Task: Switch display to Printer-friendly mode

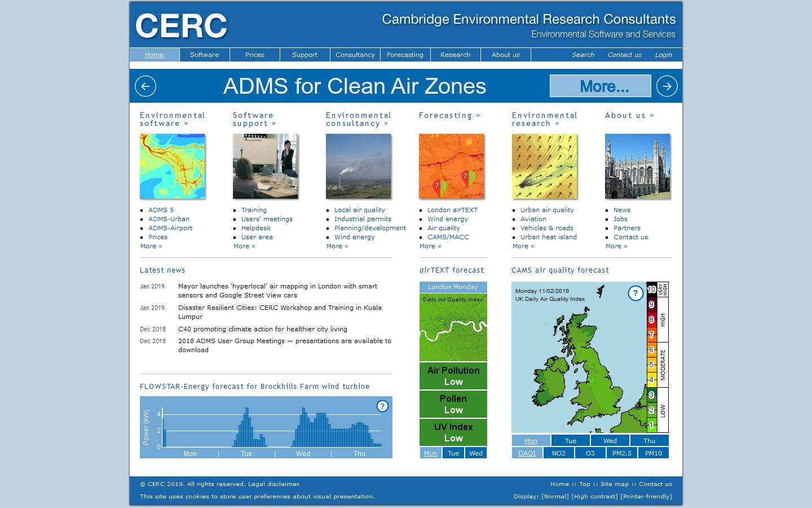Action: [x=646, y=496]
